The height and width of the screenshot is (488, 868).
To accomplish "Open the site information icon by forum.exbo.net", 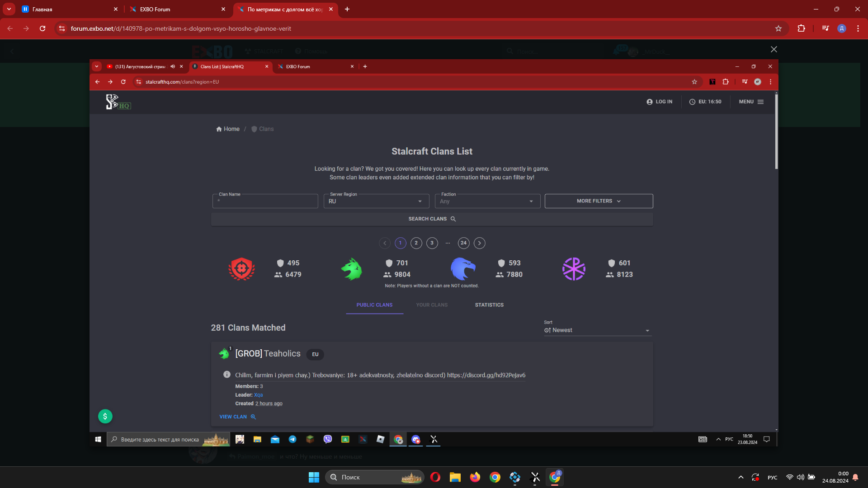I will [62, 28].
